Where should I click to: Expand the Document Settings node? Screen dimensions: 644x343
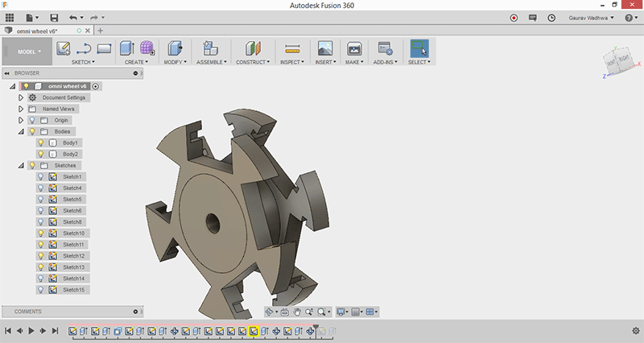pos(21,97)
